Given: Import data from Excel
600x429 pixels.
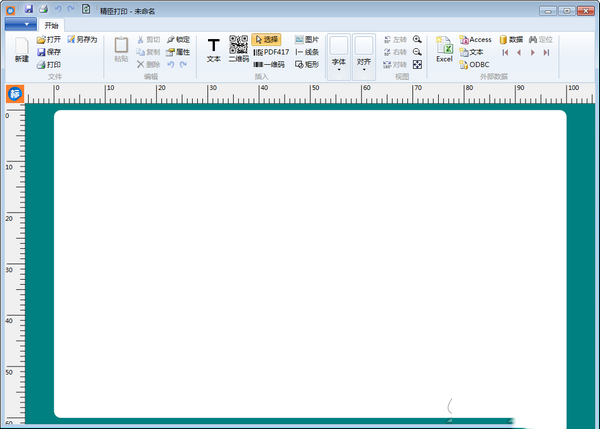Looking at the screenshot, I should [444, 50].
